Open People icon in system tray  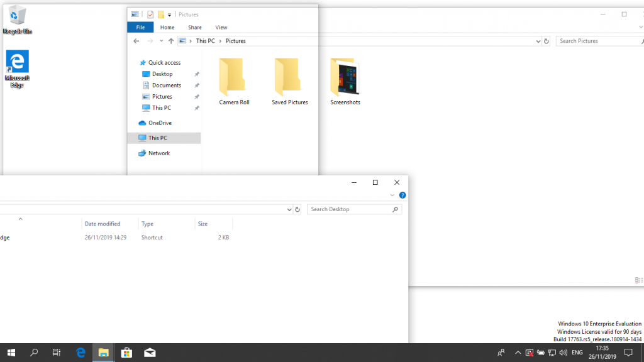point(501,353)
